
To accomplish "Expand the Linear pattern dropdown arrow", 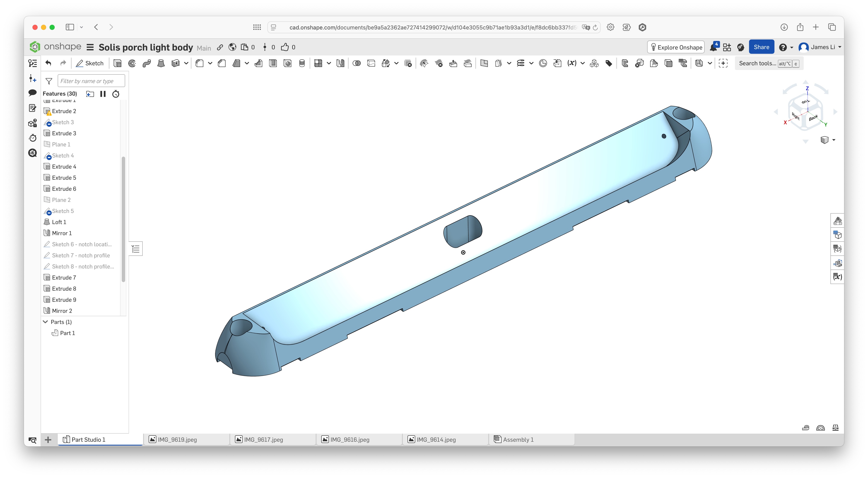I will [328, 63].
